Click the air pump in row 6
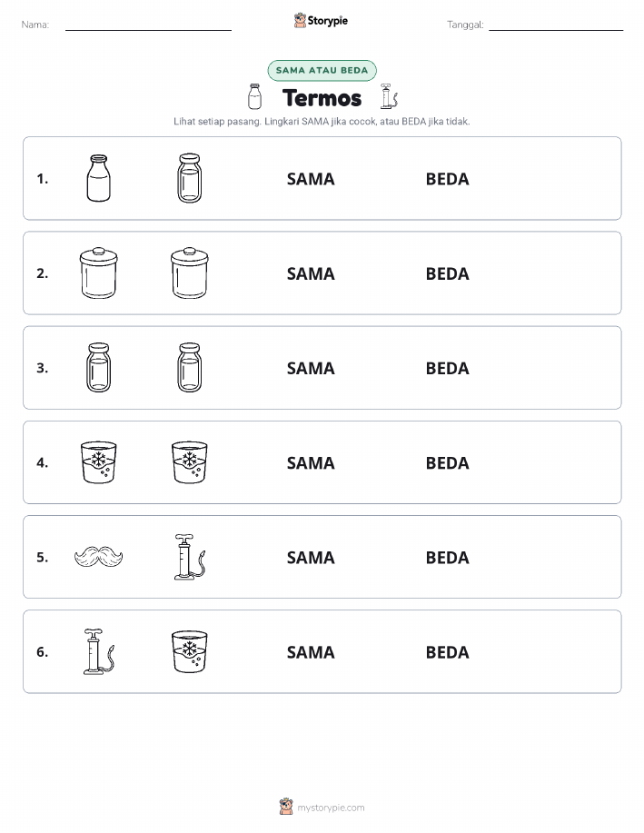 pos(99,652)
